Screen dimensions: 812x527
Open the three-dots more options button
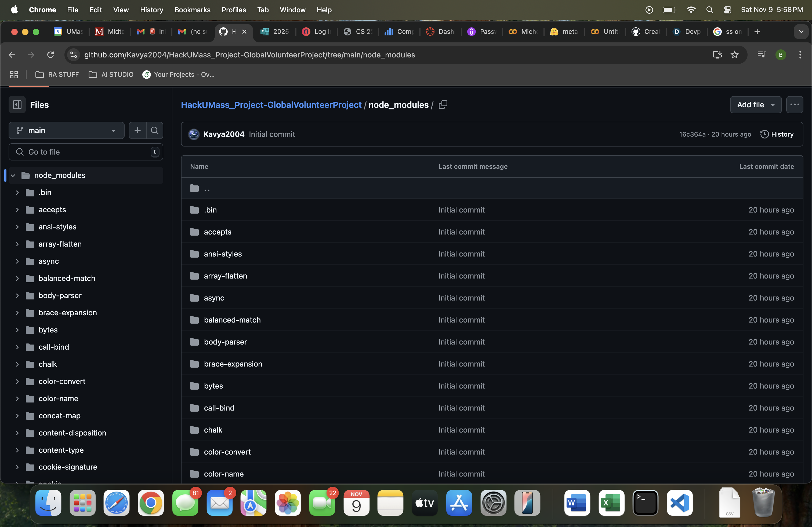(794, 105)
